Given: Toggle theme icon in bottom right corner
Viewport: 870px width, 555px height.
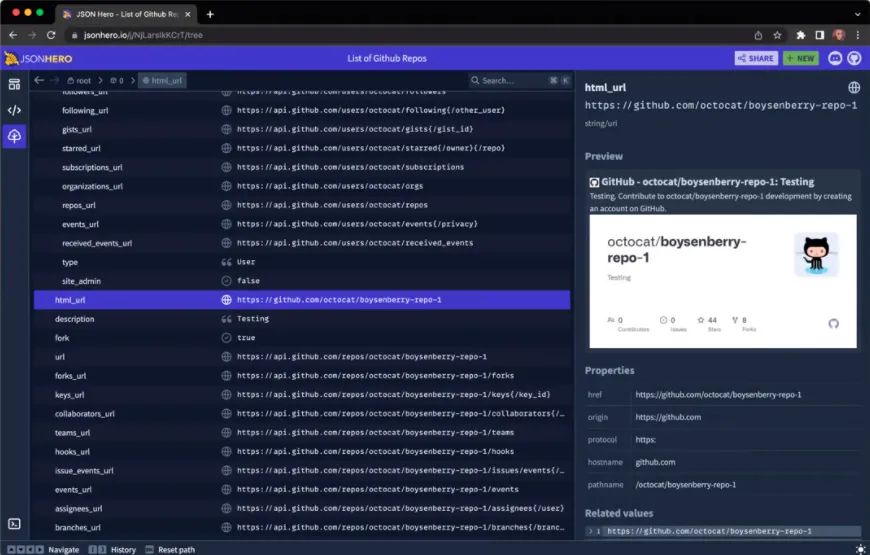Looking at the screenshot, I should click(x=860, y=549).
